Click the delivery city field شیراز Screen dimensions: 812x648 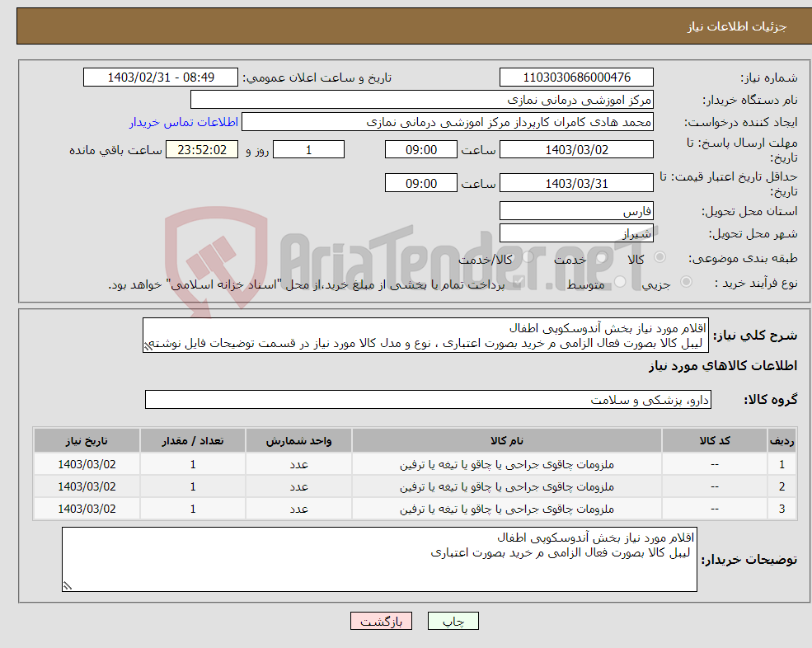[x=576, y=233]
